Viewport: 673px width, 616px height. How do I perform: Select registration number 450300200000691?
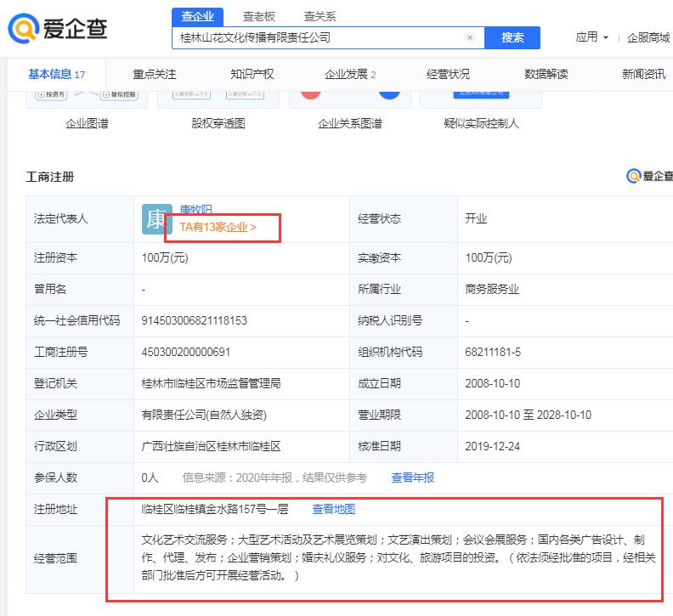pos(186,352)
